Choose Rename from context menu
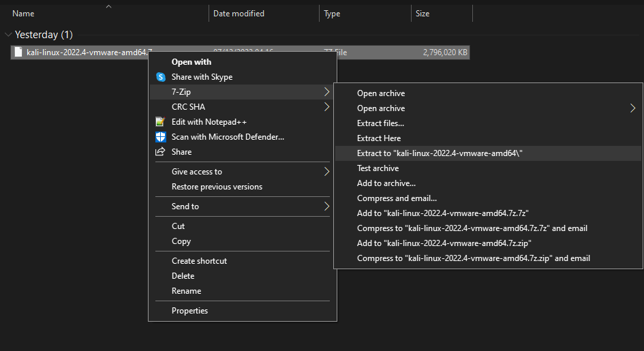The height and width of the screenshot is (351, 644). click(x=243, y=291)
